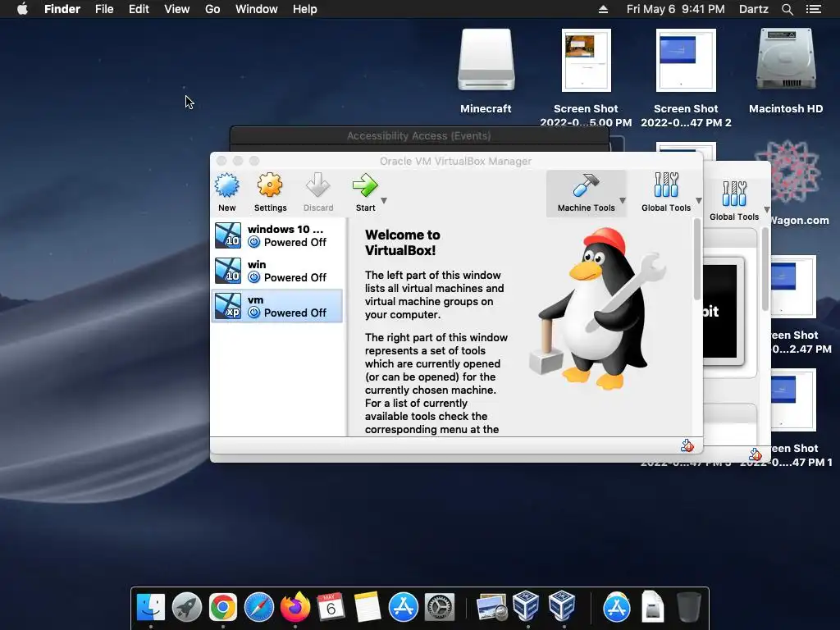Click the date and time in menu bar
The width and height of the screenshot is (840, 630).
tap(676, 9)
